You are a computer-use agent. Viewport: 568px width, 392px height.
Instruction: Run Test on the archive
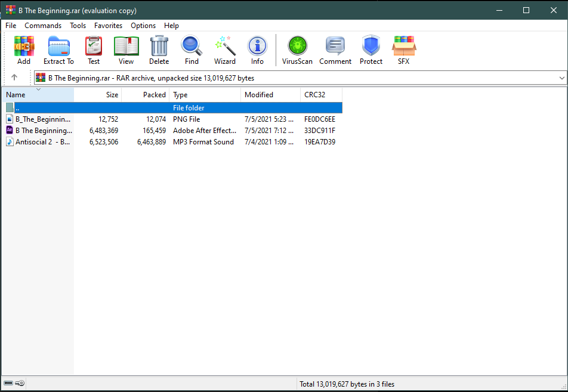pyautogui.click(x=94, y=50)
